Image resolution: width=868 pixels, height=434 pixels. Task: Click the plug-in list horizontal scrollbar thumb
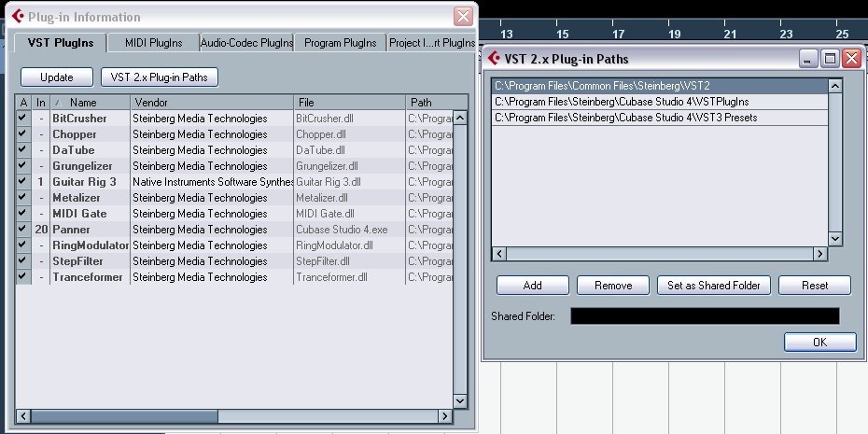tap(124, 415)
